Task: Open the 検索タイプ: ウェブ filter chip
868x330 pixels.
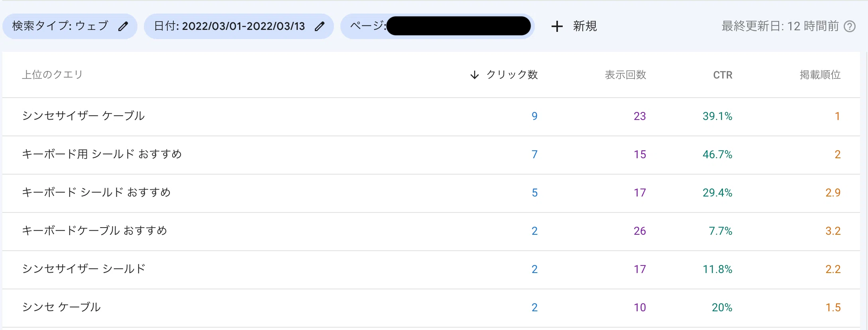Action: point(70,26)
